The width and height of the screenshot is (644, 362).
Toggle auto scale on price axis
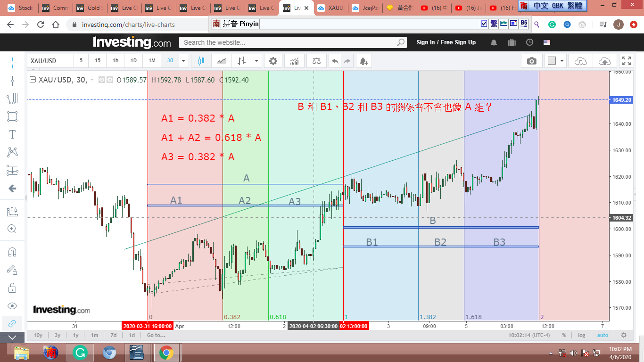(603, 335)
